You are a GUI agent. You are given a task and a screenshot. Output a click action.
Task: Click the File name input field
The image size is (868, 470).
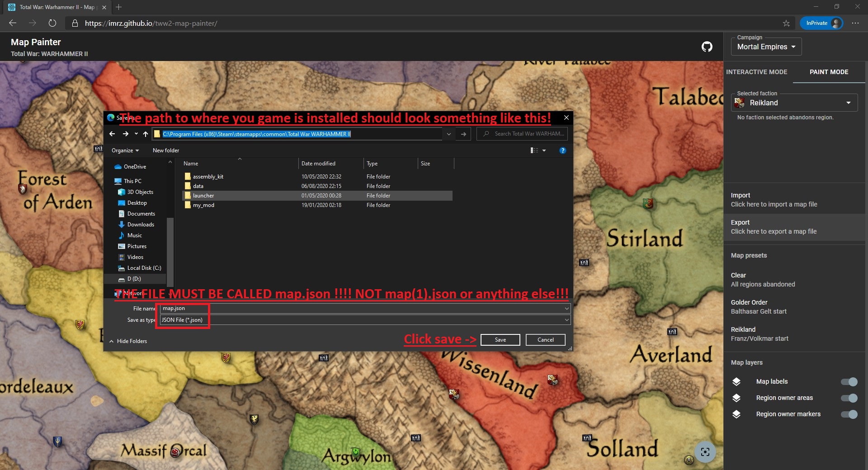tap(365, 308)
